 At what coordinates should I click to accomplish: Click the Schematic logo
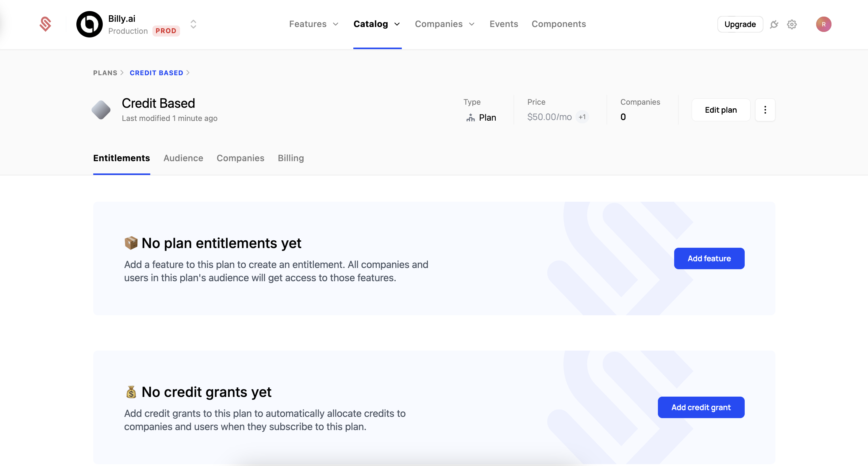(x=46, y=24)
